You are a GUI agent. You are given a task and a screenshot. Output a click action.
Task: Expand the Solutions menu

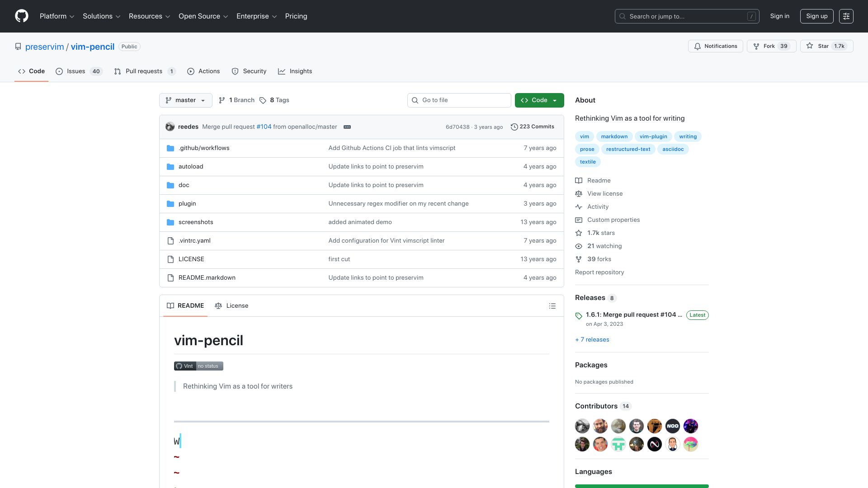(102, 16)
